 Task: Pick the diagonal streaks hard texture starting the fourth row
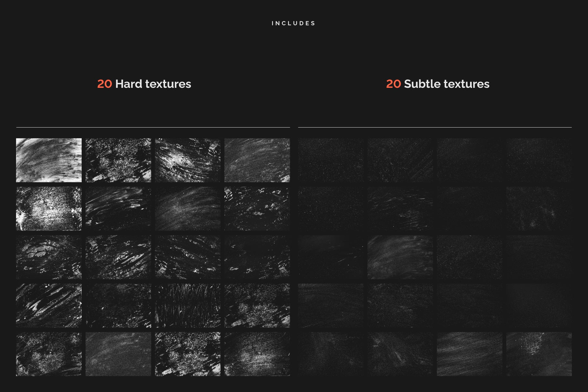click(x=49, y=305)
